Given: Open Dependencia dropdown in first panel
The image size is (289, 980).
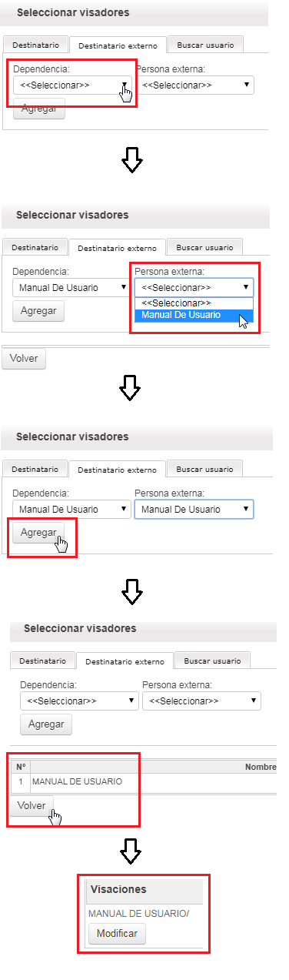Looking at the screenshot, I should coord(72,85).
